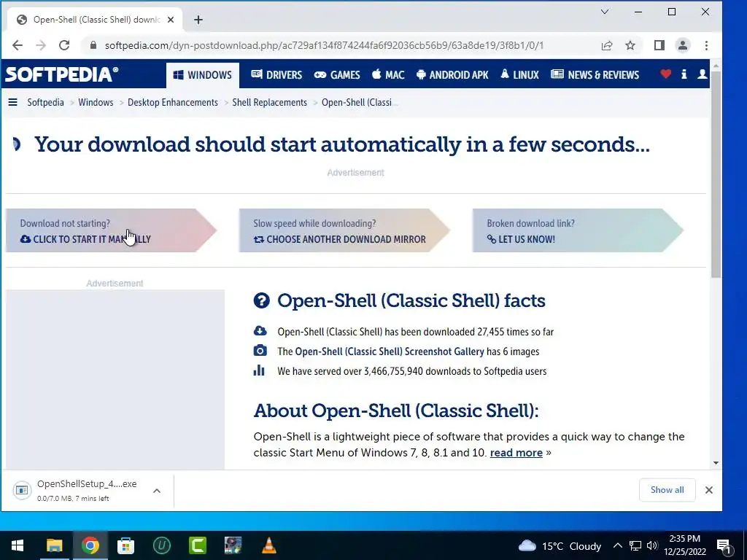The height and width of the screenshot is (560, 747).
Task: Click the question mark icon beside facts heading
Action: (x=262, y=300)
